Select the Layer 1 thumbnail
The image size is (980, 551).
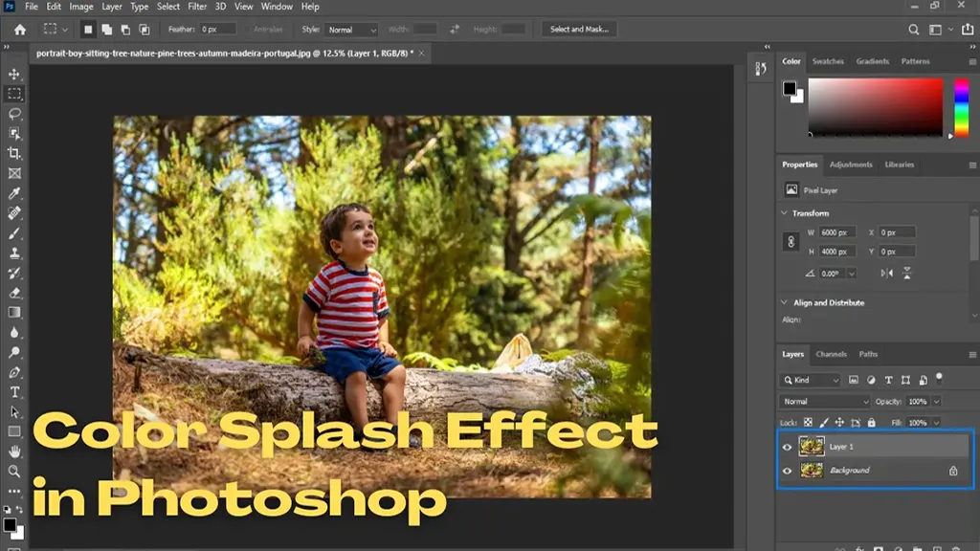pyautogui.click(x=812, y=446)
